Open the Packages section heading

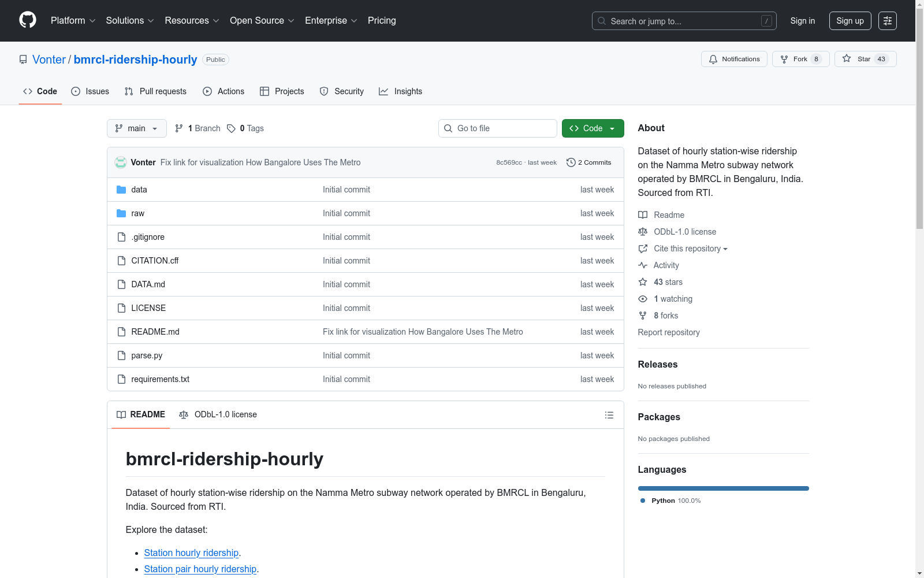tap(659, 417)
